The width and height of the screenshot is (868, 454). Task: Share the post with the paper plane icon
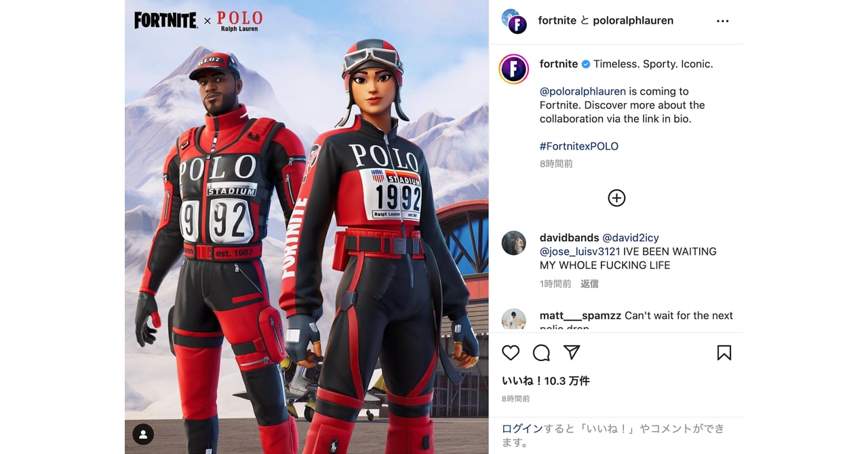572,352
